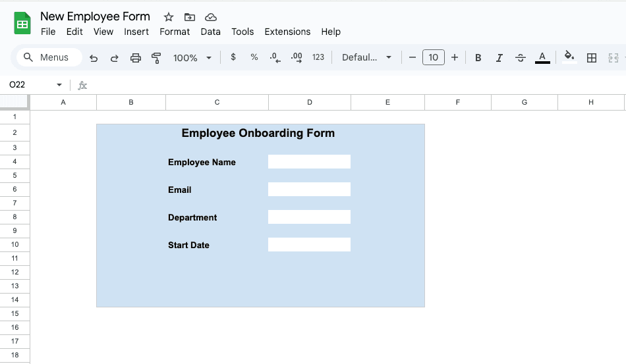Expand the name box dropdown arrow
This screenshot has width=626, height=364.
point(59,85)
